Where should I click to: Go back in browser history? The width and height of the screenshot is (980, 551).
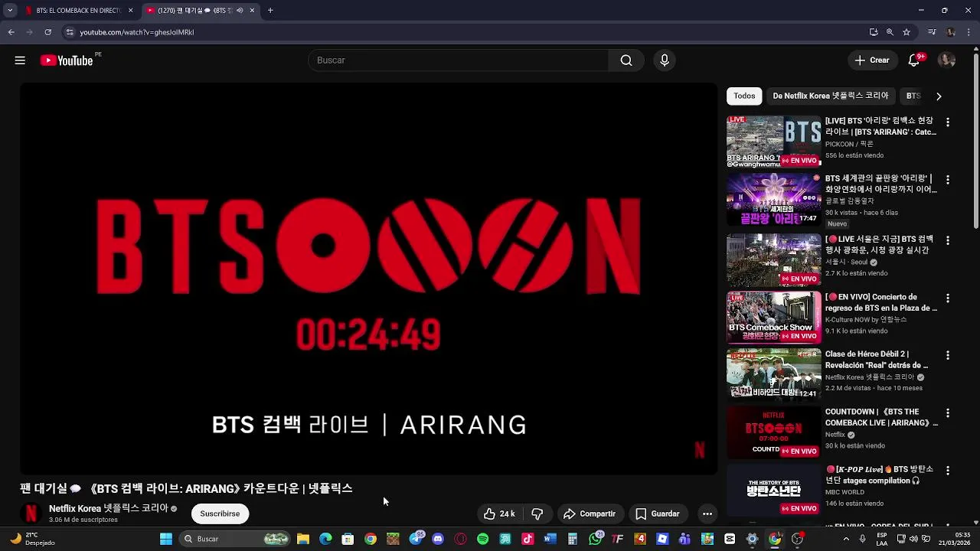11,32
